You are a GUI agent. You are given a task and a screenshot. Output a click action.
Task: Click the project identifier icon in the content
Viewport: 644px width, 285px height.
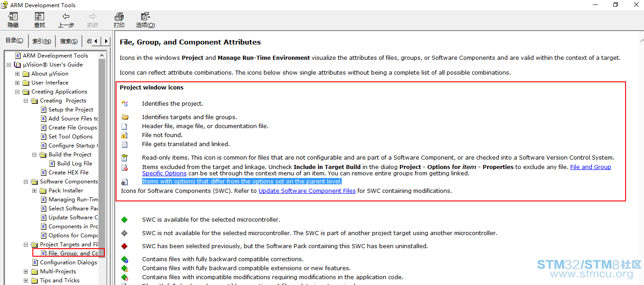125,103
